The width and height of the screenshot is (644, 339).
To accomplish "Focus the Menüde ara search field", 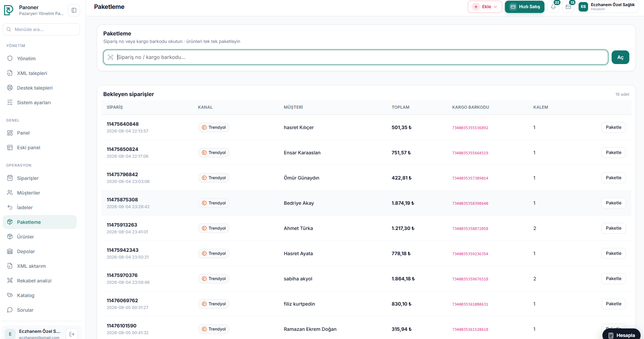I will [41, 29].
